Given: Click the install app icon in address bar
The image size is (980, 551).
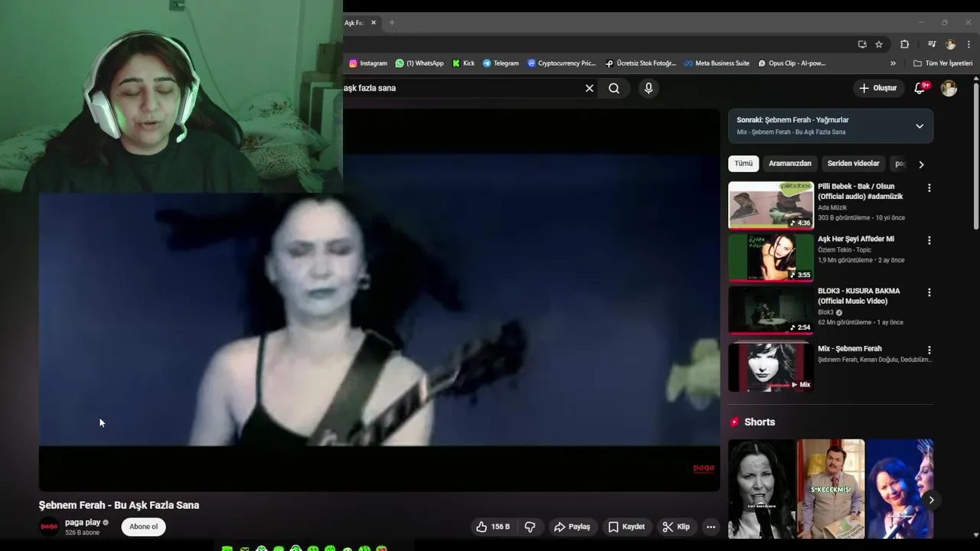Looking at the screenshot, I should (x=862, y=44).
